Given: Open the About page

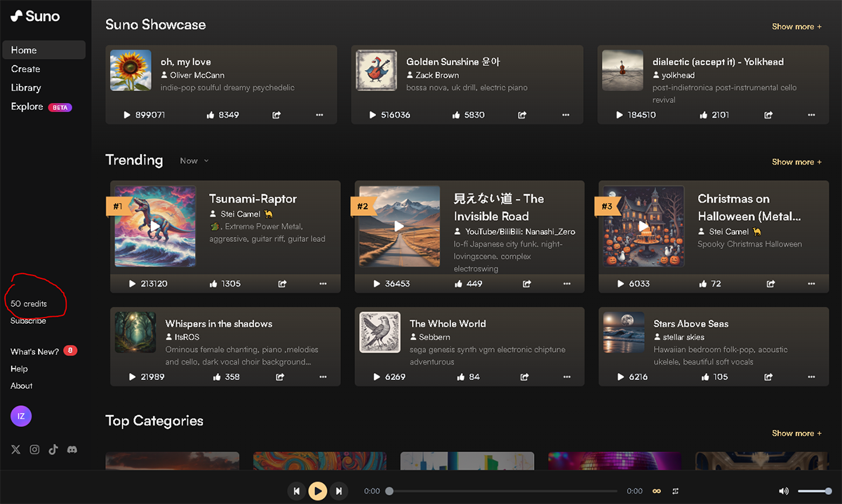Looking at the screenshot, I should 21,386.
